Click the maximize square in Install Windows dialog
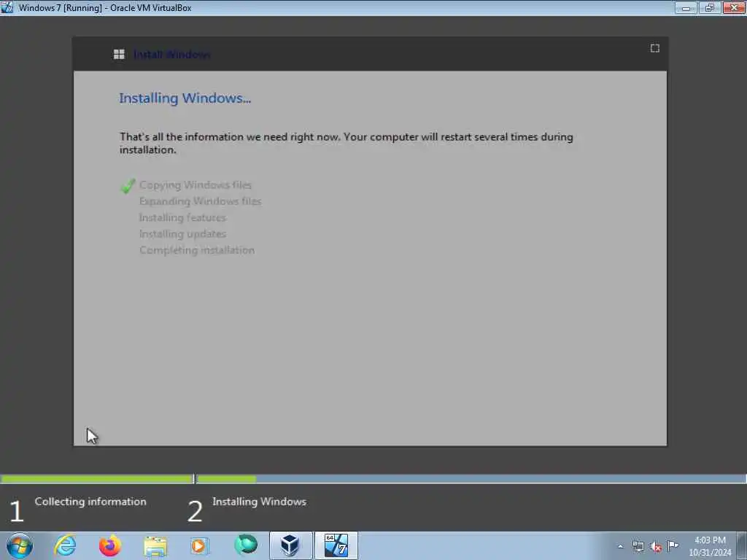This screenshot has height=560, width=747. pyautogui.click(x=655, y=48)
